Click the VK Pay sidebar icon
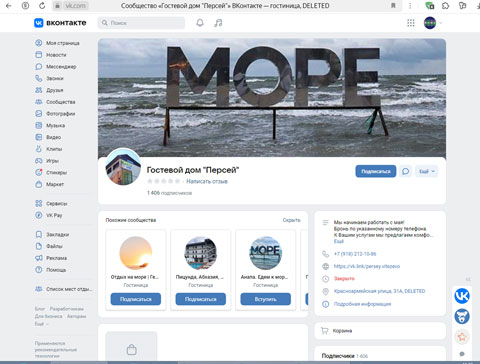The image size is (480, 364). [39, 215]
